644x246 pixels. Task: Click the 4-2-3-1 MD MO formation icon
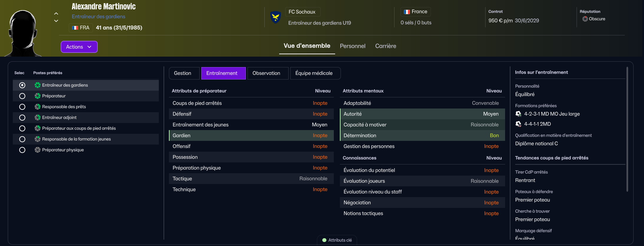[x=518, y=114]
